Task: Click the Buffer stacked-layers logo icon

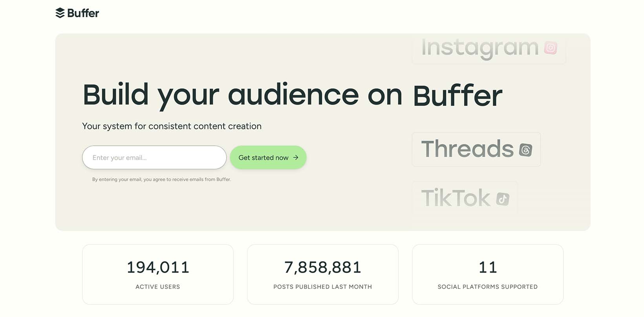Action: click(x=60, y=13)
